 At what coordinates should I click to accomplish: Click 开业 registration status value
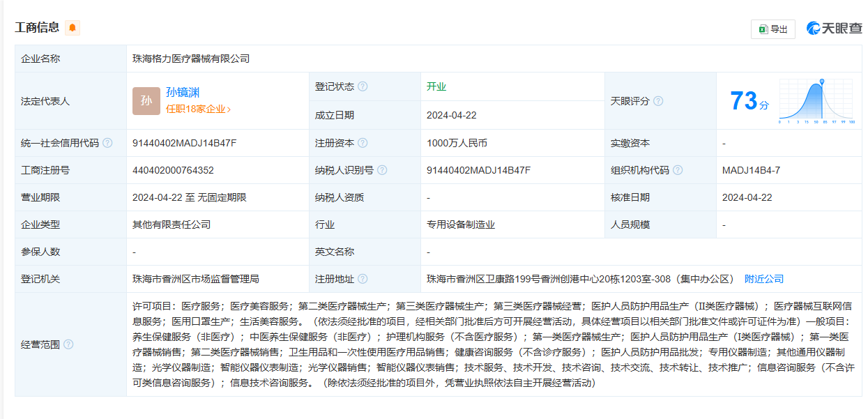click(436, 86)
